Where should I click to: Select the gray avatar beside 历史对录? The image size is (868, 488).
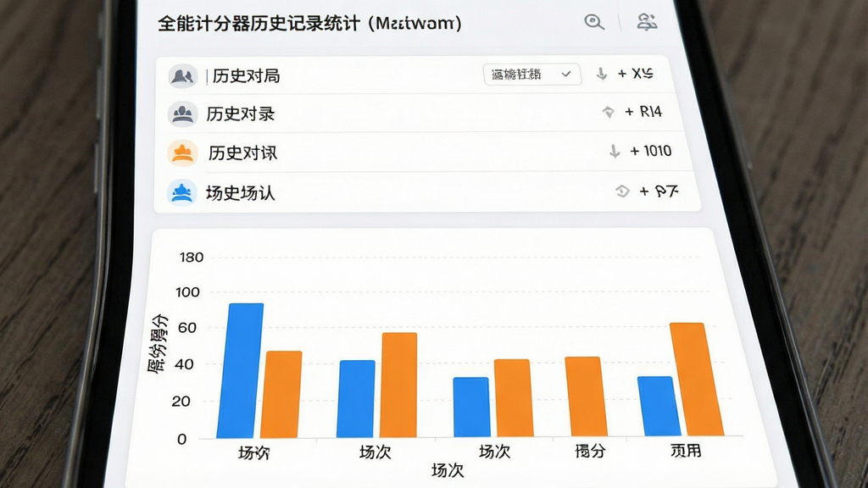(183, 114)
